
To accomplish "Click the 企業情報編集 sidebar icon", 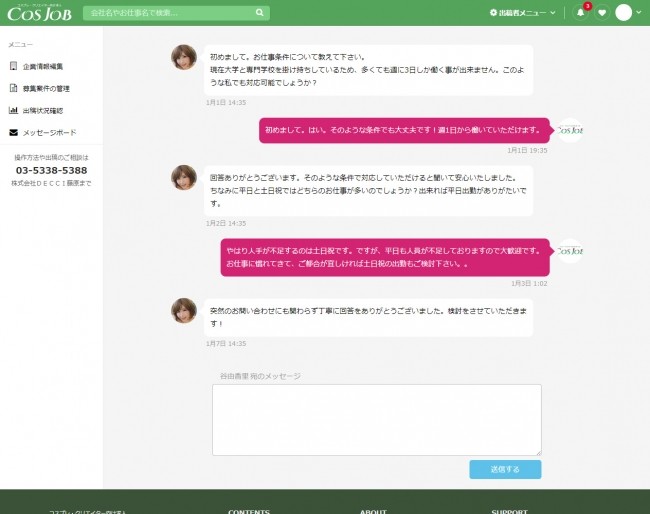I will point(14,66).
